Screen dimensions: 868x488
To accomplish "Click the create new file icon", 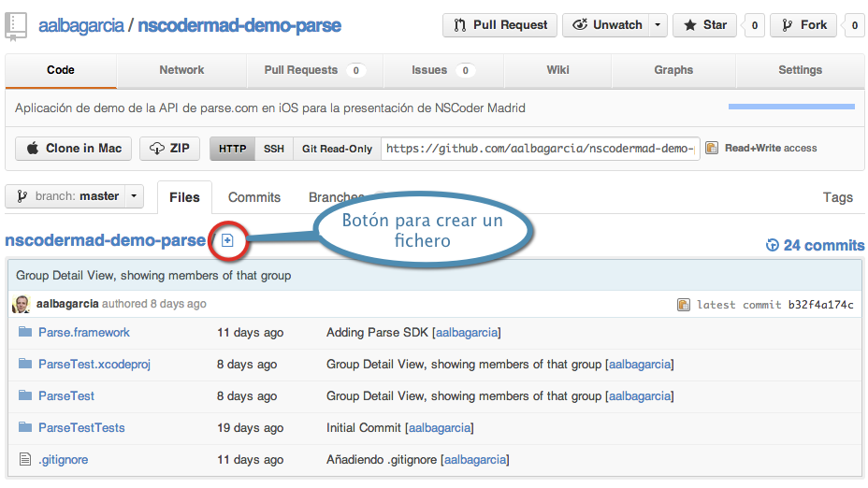I will tap(227, 241).
